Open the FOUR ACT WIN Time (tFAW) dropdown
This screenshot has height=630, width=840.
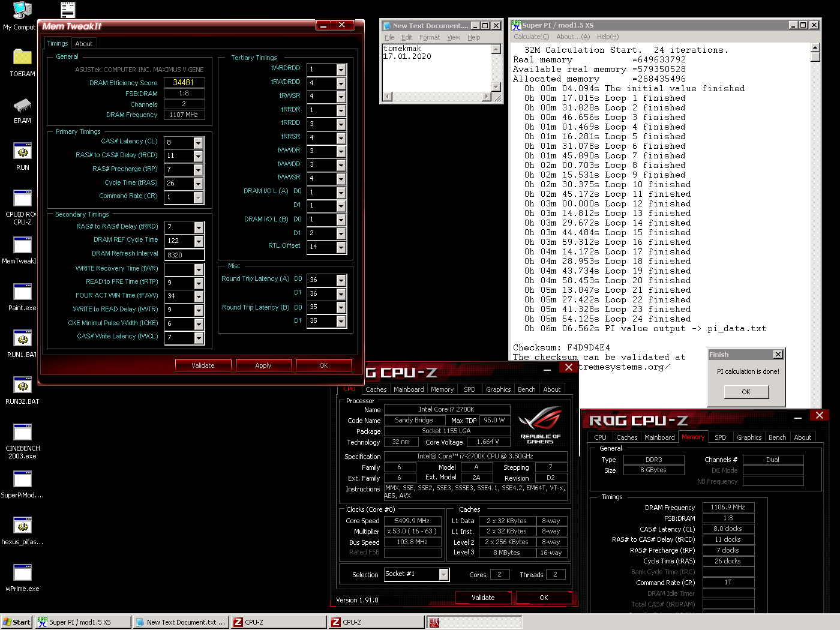199,296
